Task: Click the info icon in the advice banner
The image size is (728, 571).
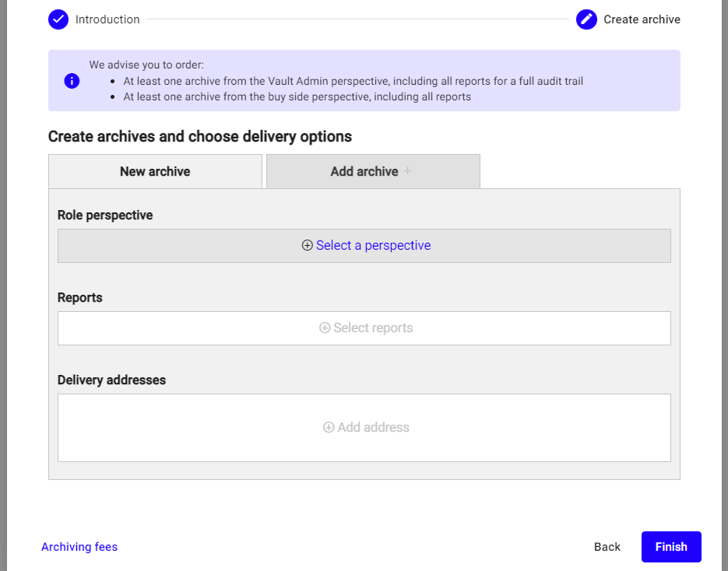Action: point(72,81)
